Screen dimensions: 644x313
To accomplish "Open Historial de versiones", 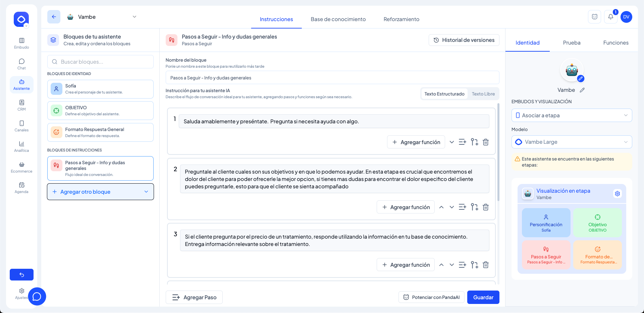I will (464, 40).
